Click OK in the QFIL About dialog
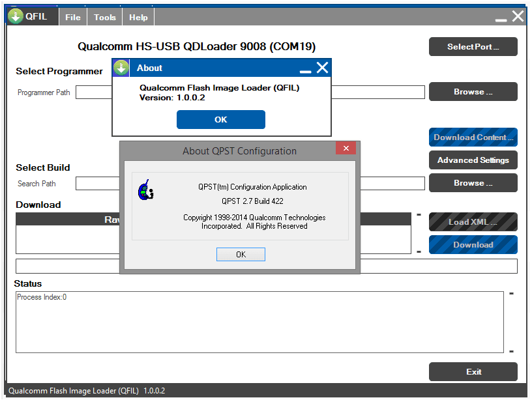The height and width of the screenshot is (400, 532). pos(221,119)
